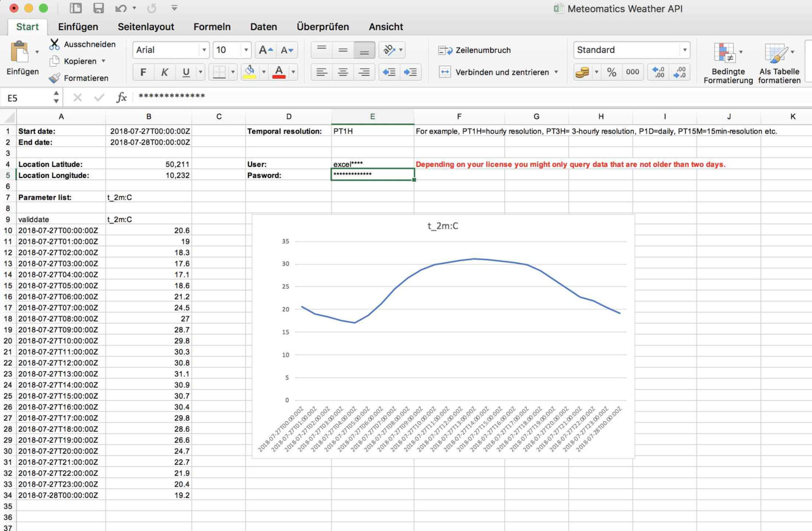Screen dimensions: 812x531
Task: Toggle Zeilenumbruch text wrapping
Action: click(x=474, y=50)
